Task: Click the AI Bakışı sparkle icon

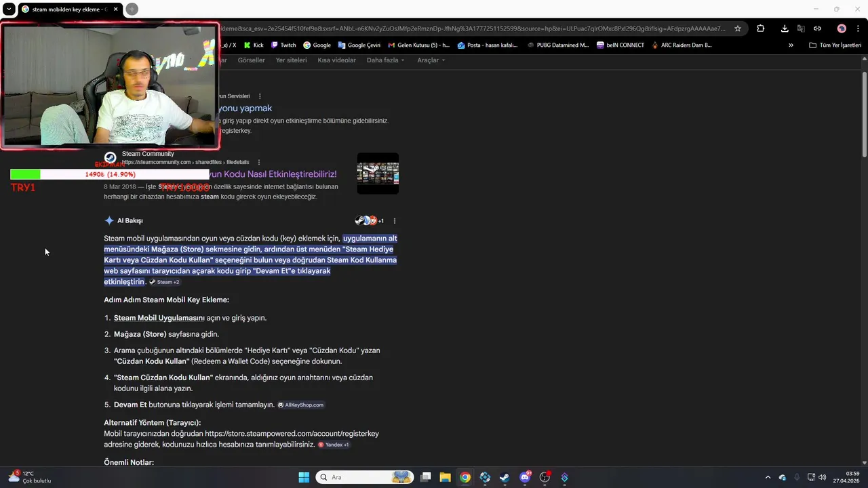Action: pyautogui.click(x=109, y=220)
